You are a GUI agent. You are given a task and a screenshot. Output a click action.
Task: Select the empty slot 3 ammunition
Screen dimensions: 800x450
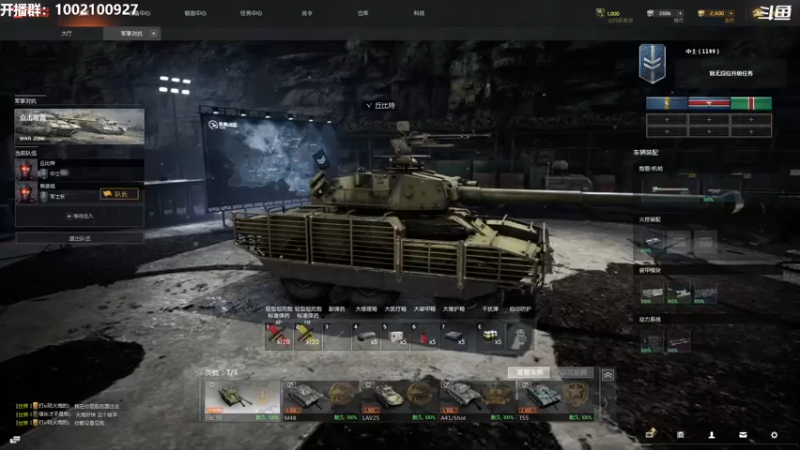337,336
